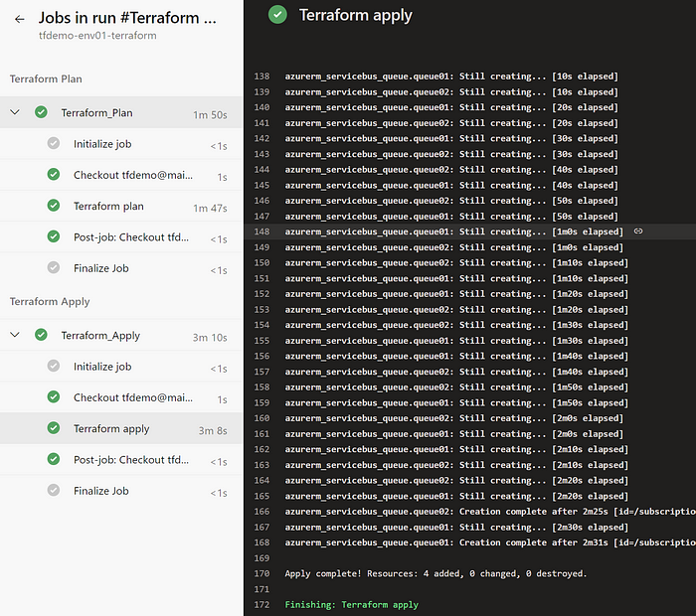Screen dimensions: 696x616
Task: Copy link icon on log line 148
Action: (638, 231)
